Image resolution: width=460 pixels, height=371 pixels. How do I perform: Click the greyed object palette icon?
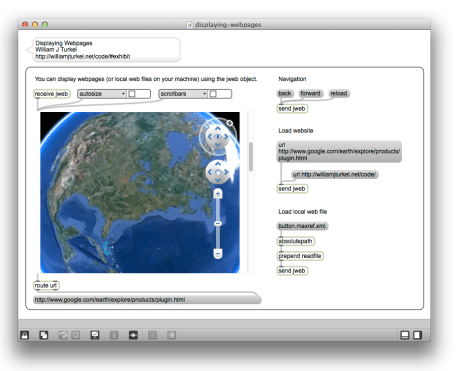[x=63, y=335]
